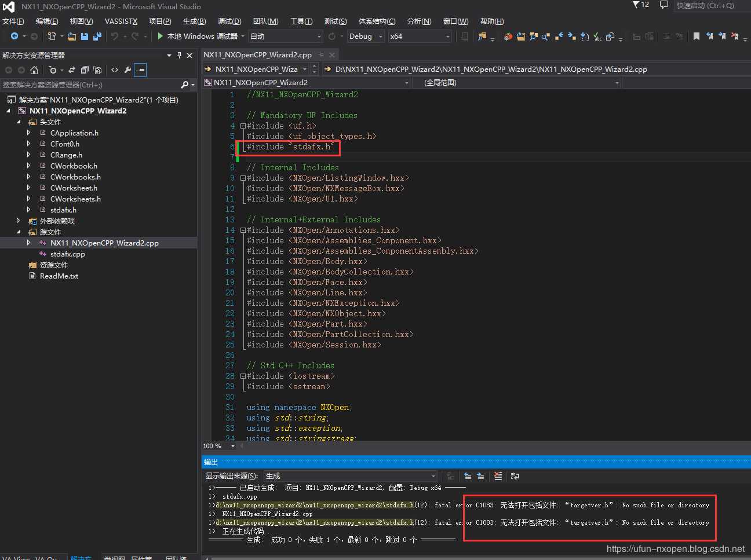Screen dimensions: 751x560
Task: Click the Solution Explorer search field
Action: [x=90, y=85]
